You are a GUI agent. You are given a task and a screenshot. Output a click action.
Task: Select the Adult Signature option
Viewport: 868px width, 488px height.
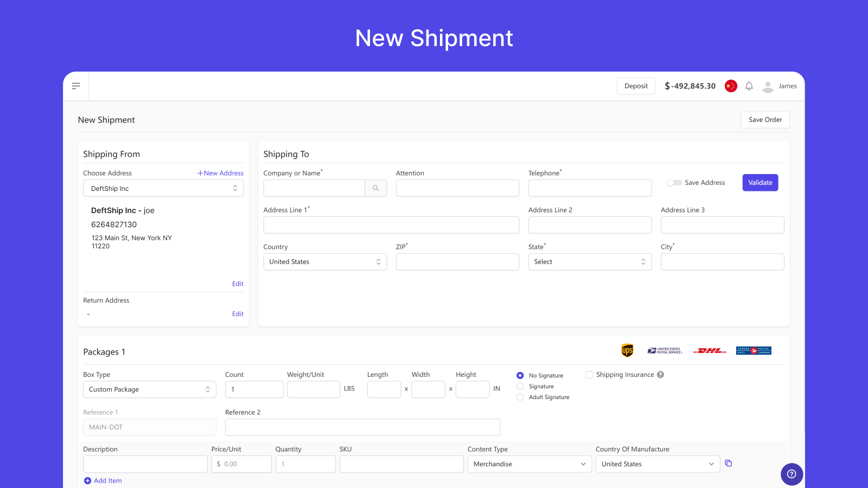(520, 397)
